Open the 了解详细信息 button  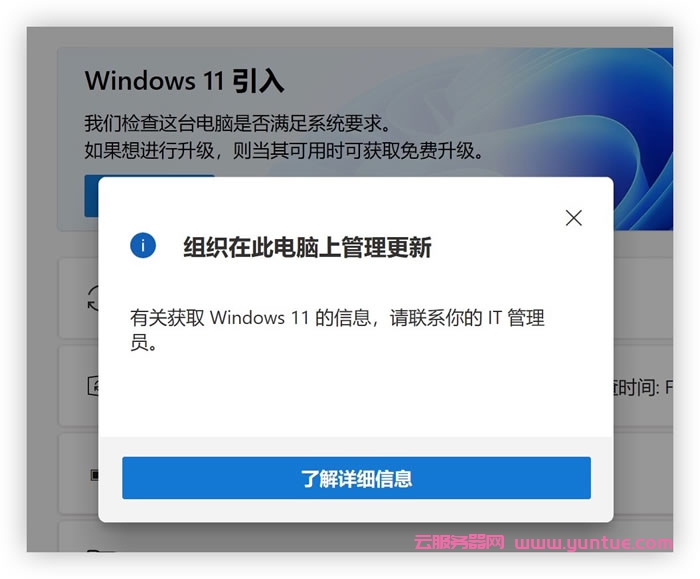point(356,478)
